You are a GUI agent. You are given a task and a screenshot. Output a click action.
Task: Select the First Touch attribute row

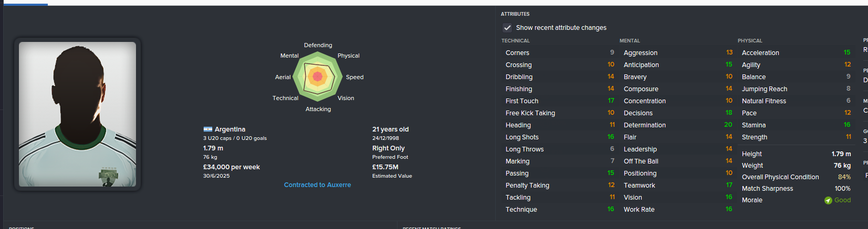pyautogui.click(x=559, y=101)
